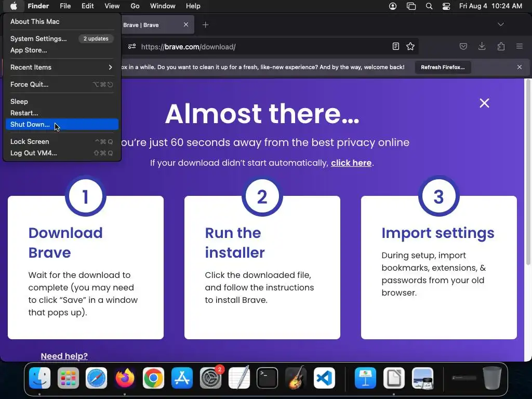Open the Firefox downloads panel
Image resolution: width=532 pixels, height=399 pixels.
[x=482, y=46]
